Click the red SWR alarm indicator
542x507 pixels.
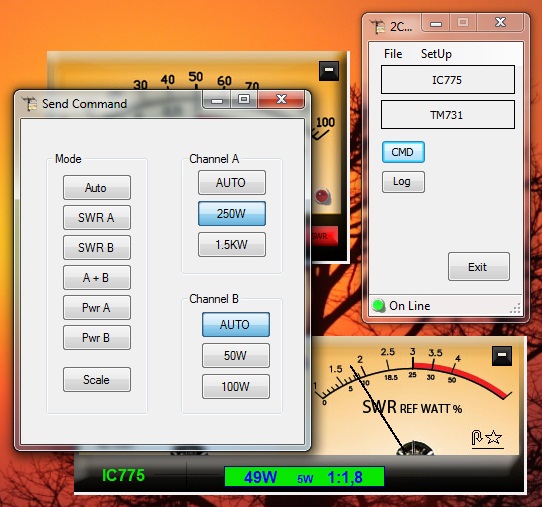pos(325,236)
